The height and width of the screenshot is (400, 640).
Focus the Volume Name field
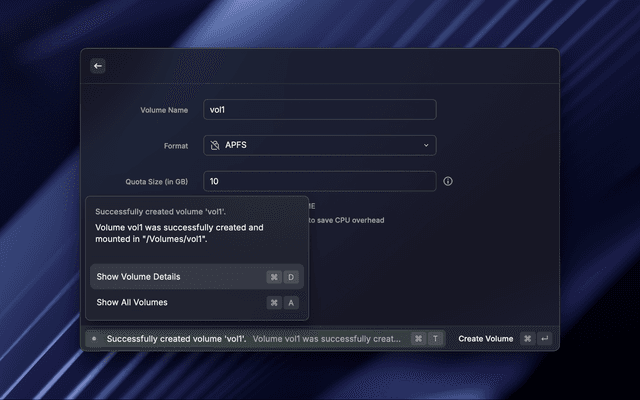pyautogui.click(x=320, y=110)
